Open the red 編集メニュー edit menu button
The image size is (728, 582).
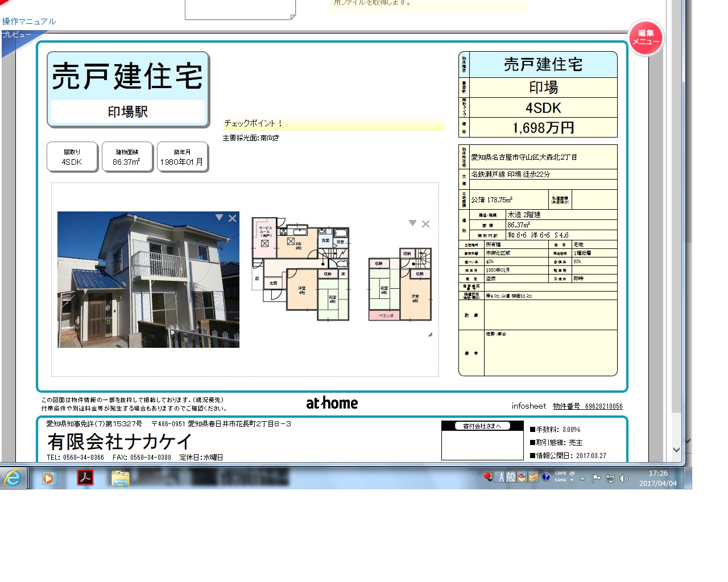(x=646, y=38)
